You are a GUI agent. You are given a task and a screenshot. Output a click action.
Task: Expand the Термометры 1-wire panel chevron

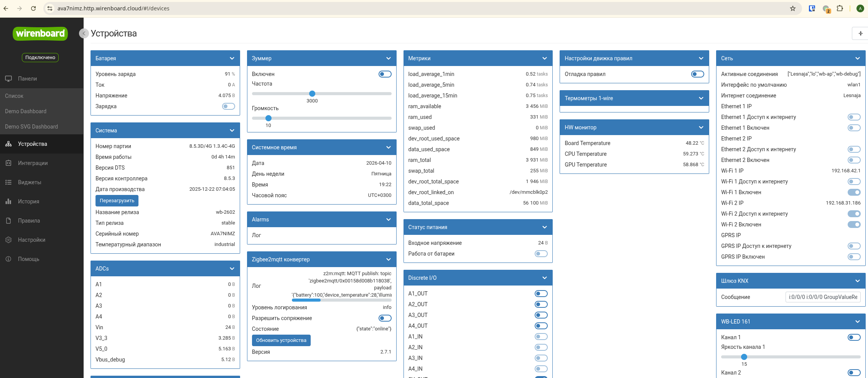701,98
